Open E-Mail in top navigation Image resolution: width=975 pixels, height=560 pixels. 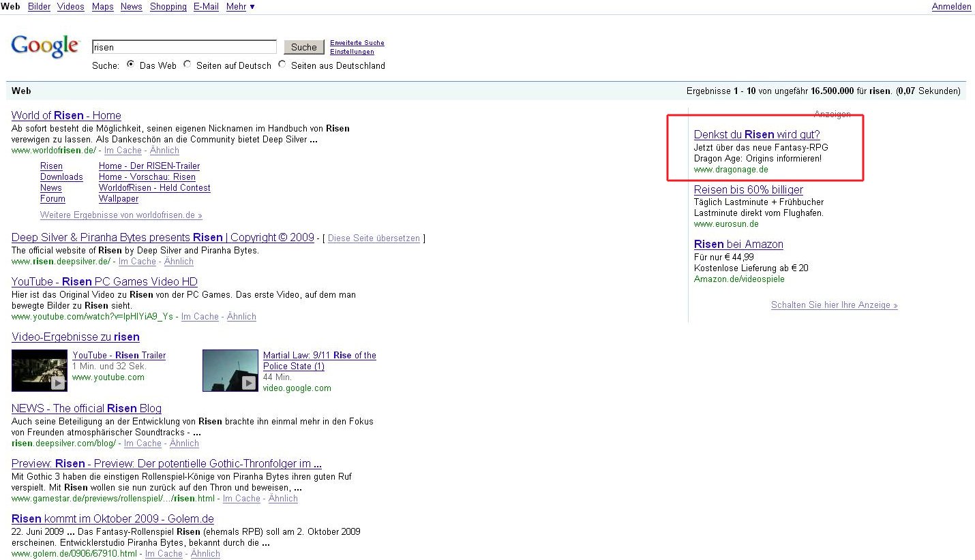(206, 6)
